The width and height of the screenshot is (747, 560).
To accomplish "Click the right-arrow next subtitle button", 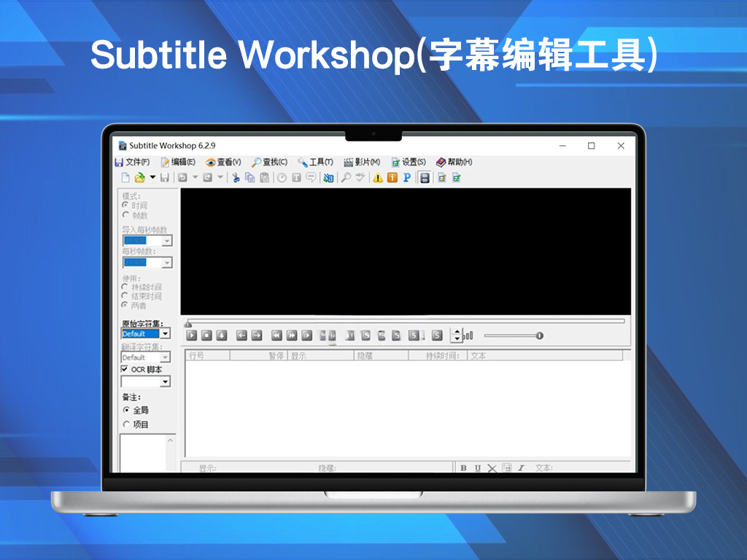I will click(257, 335).
